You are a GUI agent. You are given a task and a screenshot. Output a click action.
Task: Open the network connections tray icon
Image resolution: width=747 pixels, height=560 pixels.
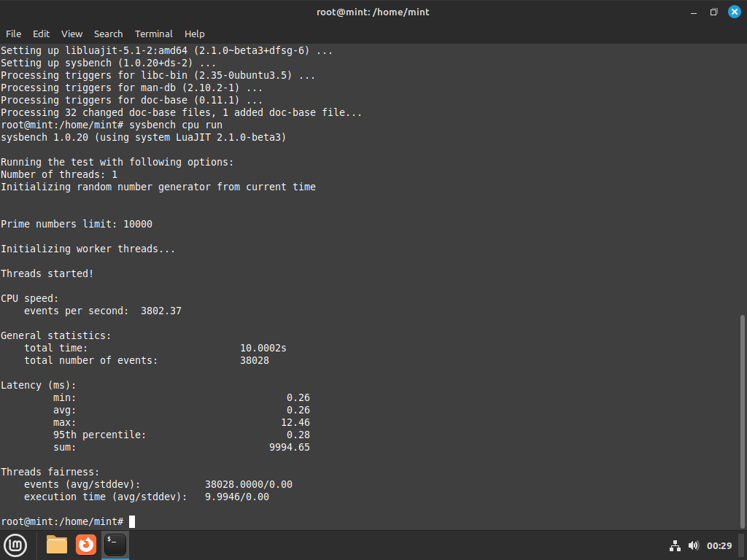tap(675, 545)
